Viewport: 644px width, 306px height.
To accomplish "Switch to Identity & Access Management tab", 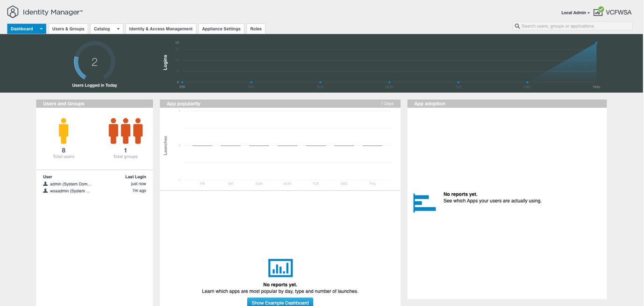I will pos(161,29).
